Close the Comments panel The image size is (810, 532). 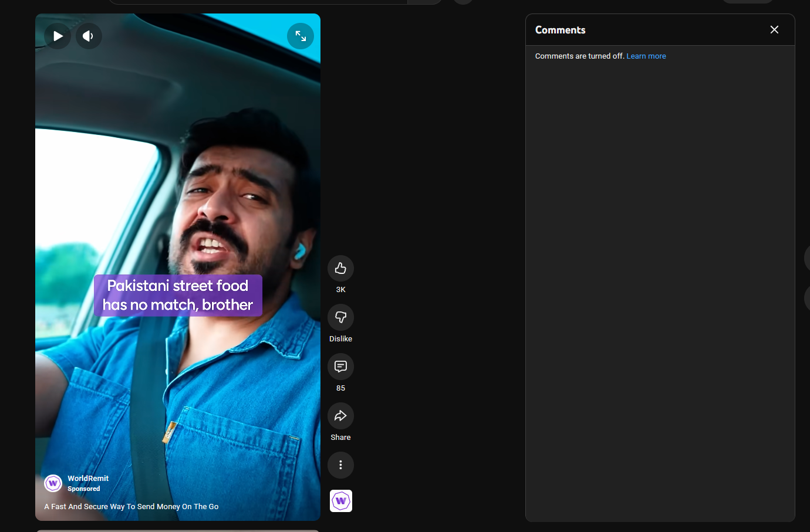point(774,30)
